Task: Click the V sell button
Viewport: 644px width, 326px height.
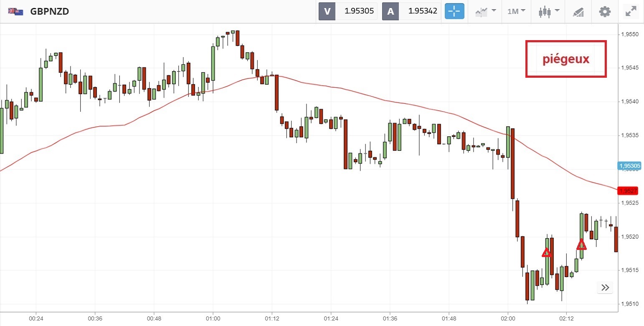Action: pos(327,11)
